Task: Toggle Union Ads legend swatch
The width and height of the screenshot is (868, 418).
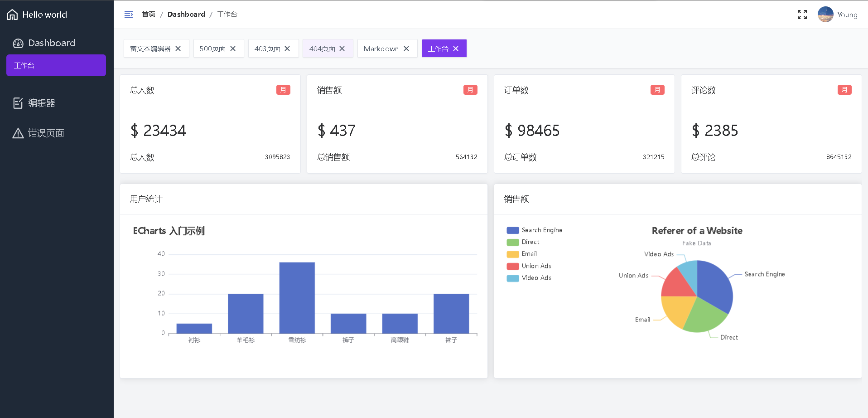Action: coord(513,266)
